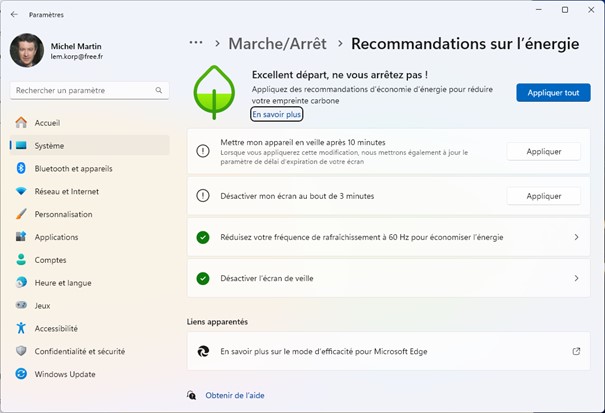Open the Système settings section
Image resolution: width=605 pixels, height=413 pixels.
(x=49, y=145)
